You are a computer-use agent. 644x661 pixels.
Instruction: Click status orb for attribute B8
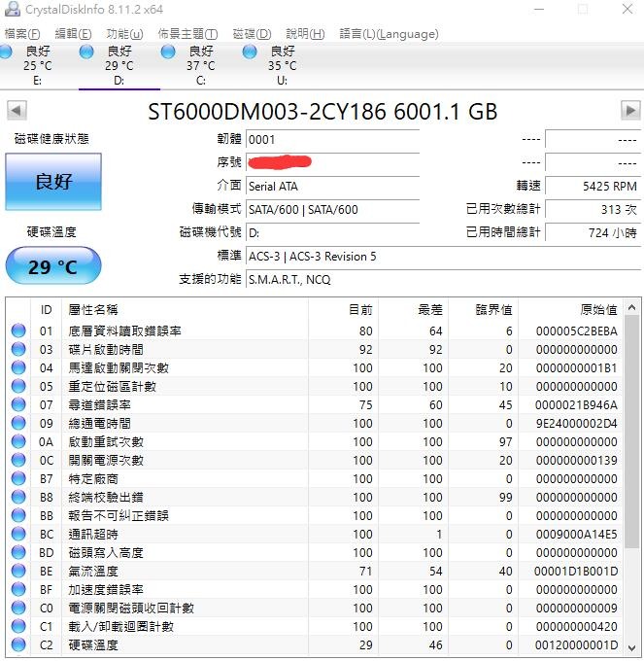point(18,497)
